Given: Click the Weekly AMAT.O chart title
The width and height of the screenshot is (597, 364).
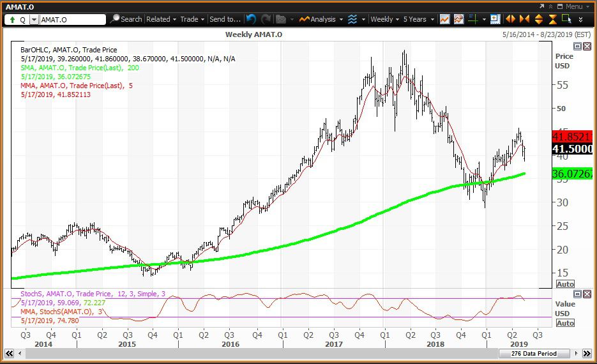Looking at the screenshot, I should click(253, 34).
